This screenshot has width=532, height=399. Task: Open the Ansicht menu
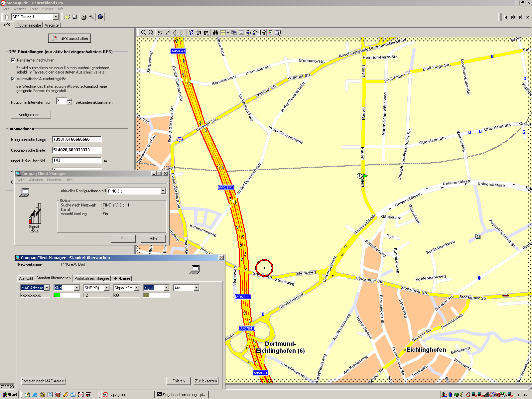point(20,9)
